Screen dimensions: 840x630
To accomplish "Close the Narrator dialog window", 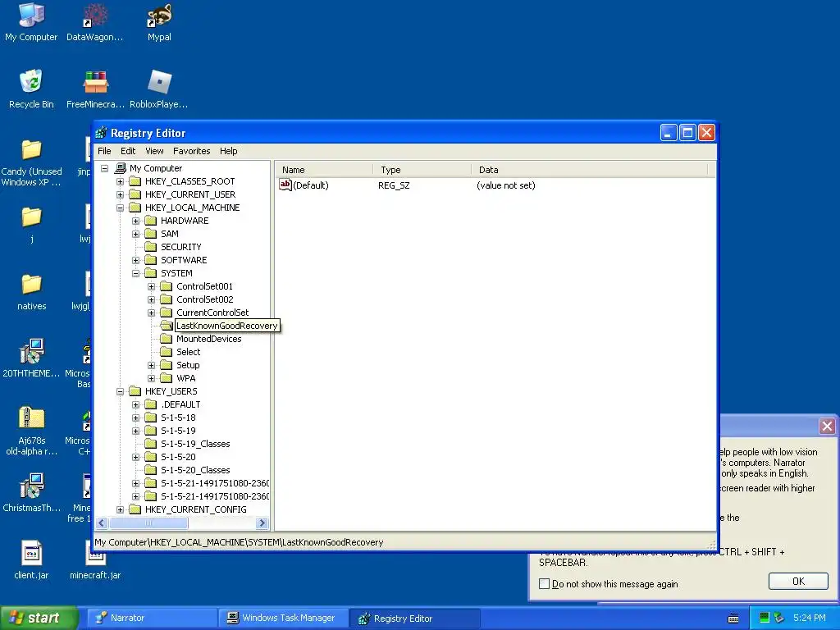I will click(827, 427).
